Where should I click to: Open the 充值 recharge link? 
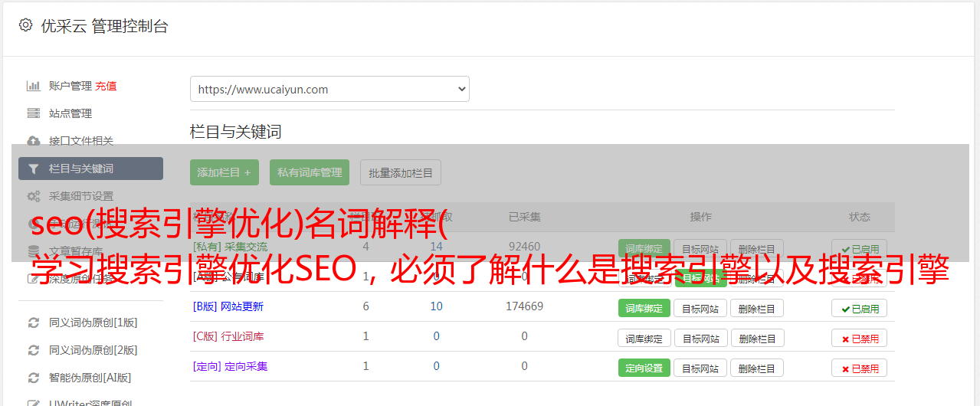point(107,86)
